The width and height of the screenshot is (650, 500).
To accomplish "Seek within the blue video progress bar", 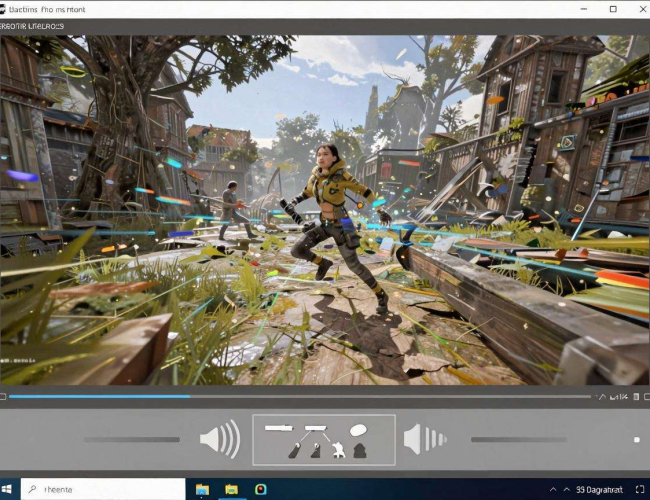I will pos(299,397).
